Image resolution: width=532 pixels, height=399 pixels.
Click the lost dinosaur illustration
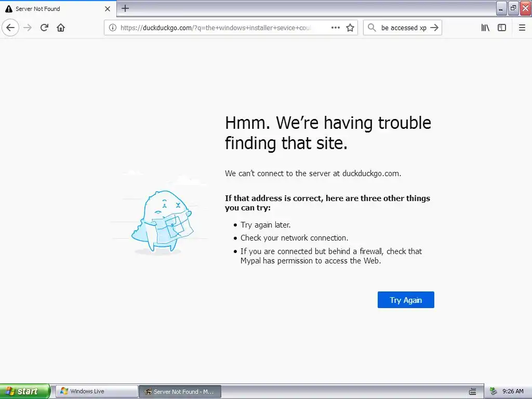click(162, 221)
